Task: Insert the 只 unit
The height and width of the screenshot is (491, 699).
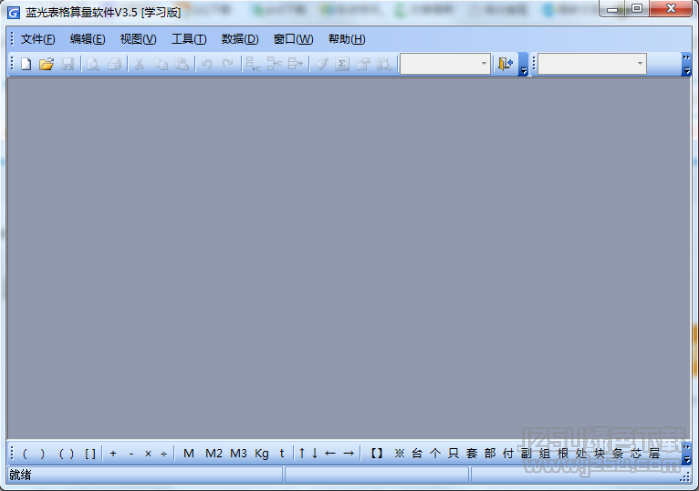Action: click(x=453, y=454)
